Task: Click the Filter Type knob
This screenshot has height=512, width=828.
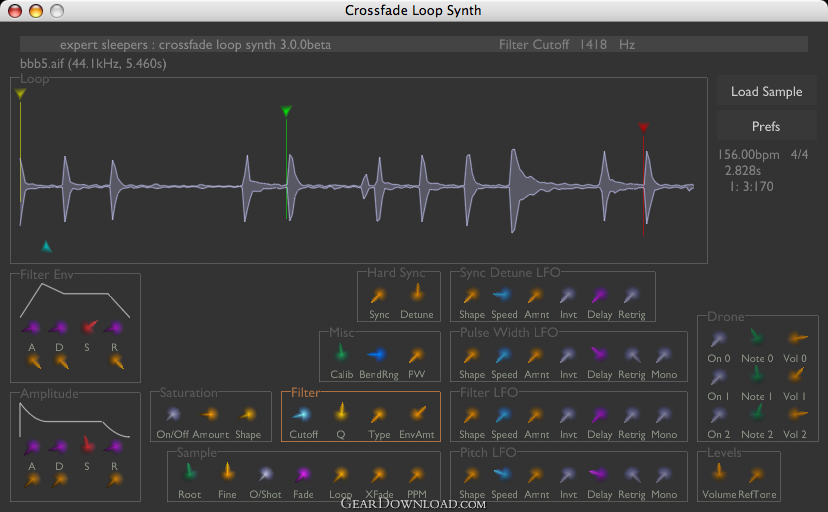Action: [x=378, y=415]
